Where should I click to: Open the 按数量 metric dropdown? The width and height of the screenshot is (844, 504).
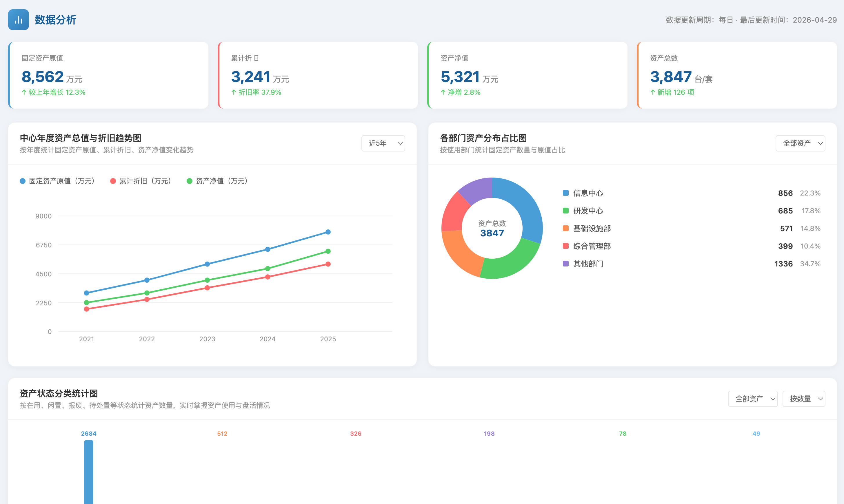(x=803, y=399)
